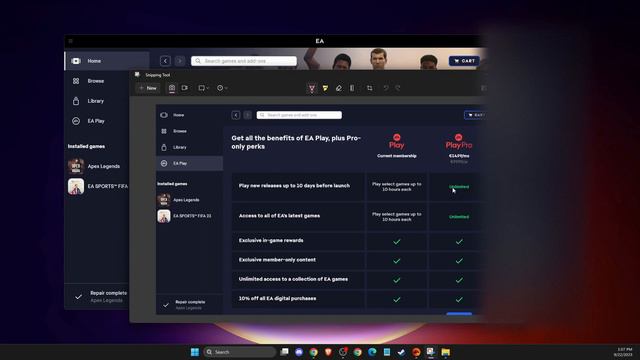Viewport: 640px width, 360px height.
Task: Select Snip camera mode in Snipping Tool
Action: 172,88
